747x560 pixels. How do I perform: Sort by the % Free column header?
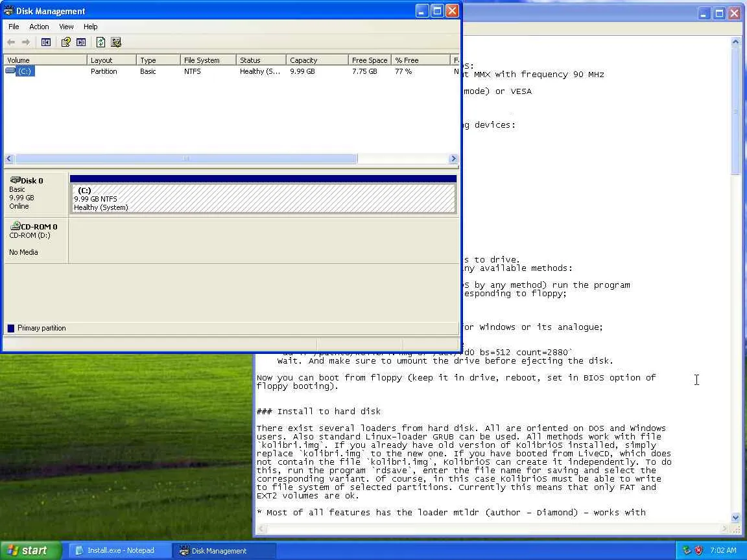point(421,60)
